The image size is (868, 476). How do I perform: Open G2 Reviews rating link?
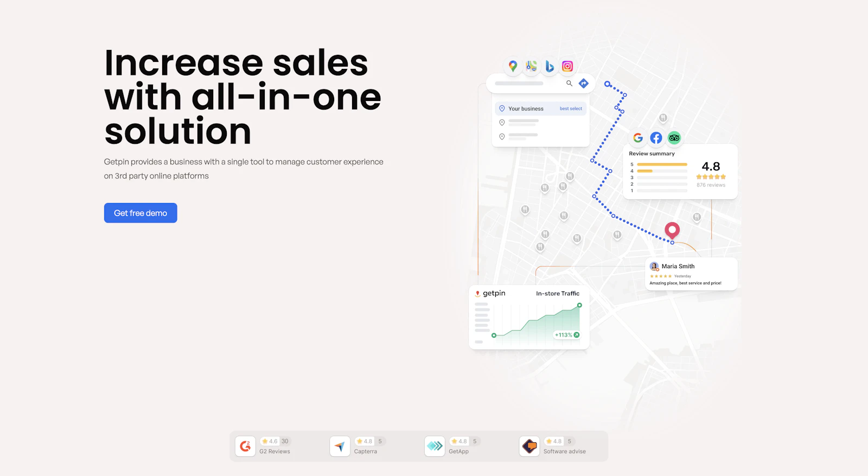click(x=275, y=452)
